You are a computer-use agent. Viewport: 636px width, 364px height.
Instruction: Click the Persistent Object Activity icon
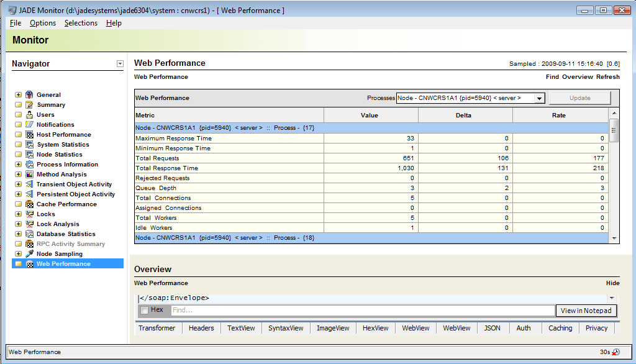29,194
